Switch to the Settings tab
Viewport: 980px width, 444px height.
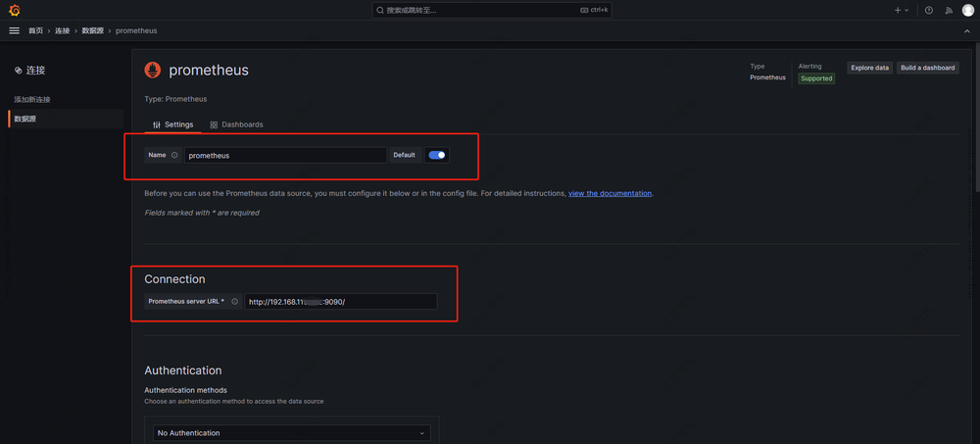(173, 124)
